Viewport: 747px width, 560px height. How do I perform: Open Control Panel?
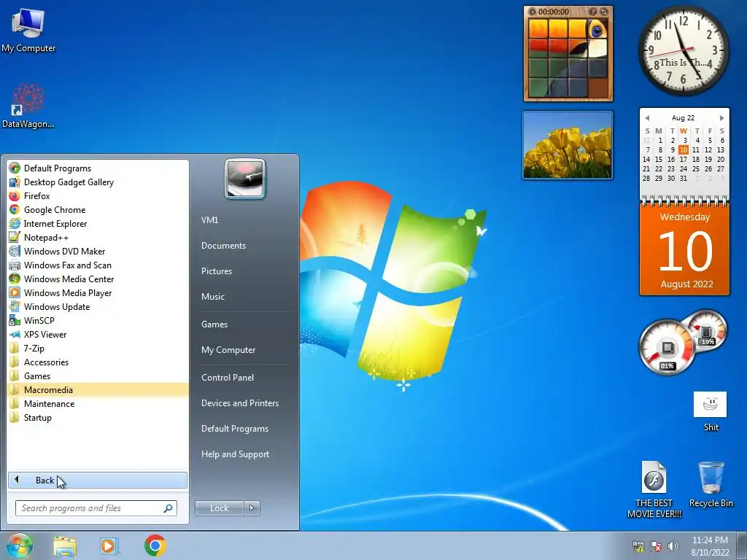pyautogui.click(x=228, y=377)
